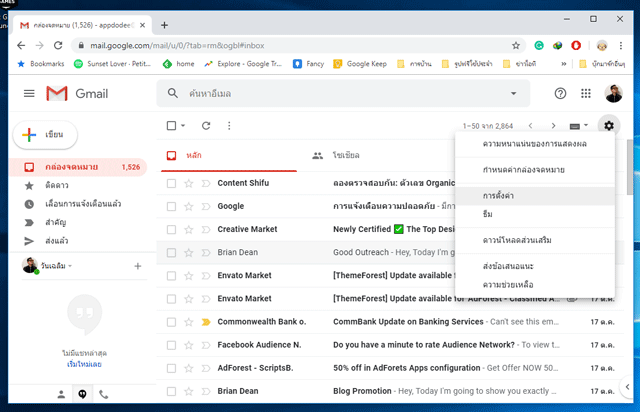Reload the page in browser toolbar
This screenshot has height=412, width=640.
click(58, 45)
